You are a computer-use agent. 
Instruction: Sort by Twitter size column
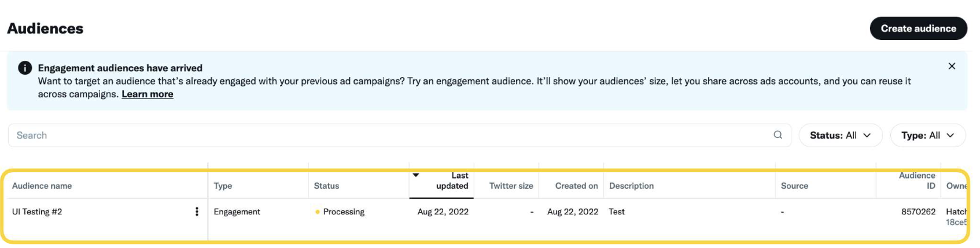[x=511, y=186]
